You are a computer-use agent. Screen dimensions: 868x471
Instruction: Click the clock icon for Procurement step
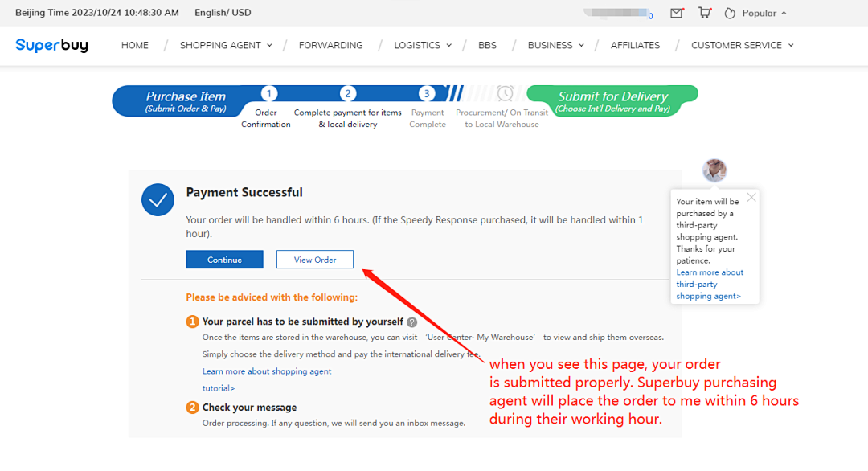tap(505, 93)
